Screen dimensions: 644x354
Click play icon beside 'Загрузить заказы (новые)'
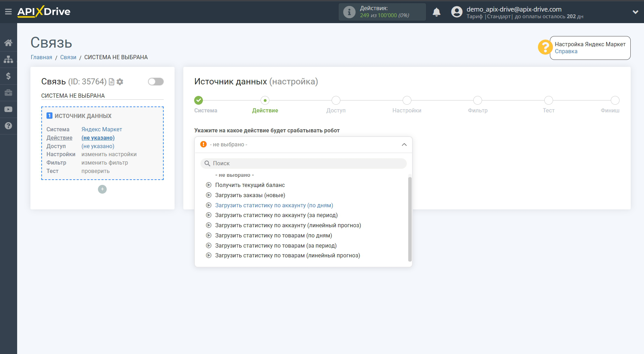pos(208,195)
